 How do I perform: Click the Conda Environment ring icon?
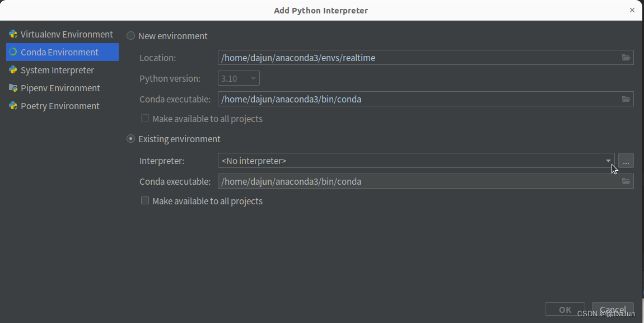click(13, 52)
